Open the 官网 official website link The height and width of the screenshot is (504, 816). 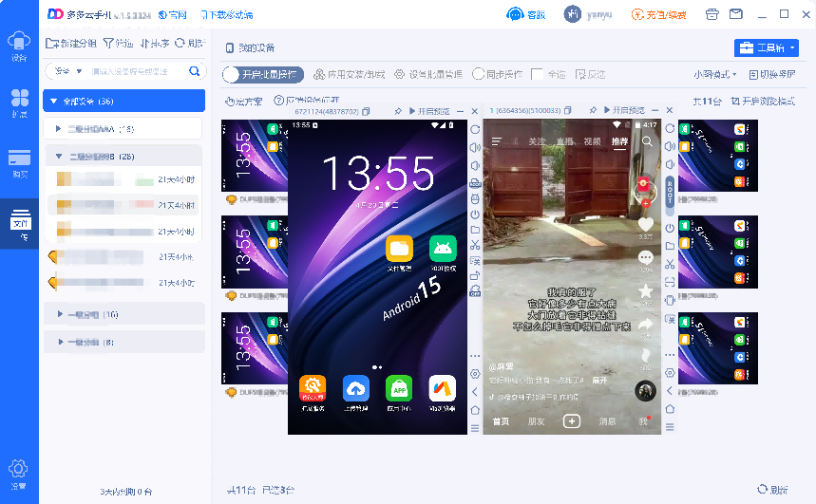click(x=172, y=14)
